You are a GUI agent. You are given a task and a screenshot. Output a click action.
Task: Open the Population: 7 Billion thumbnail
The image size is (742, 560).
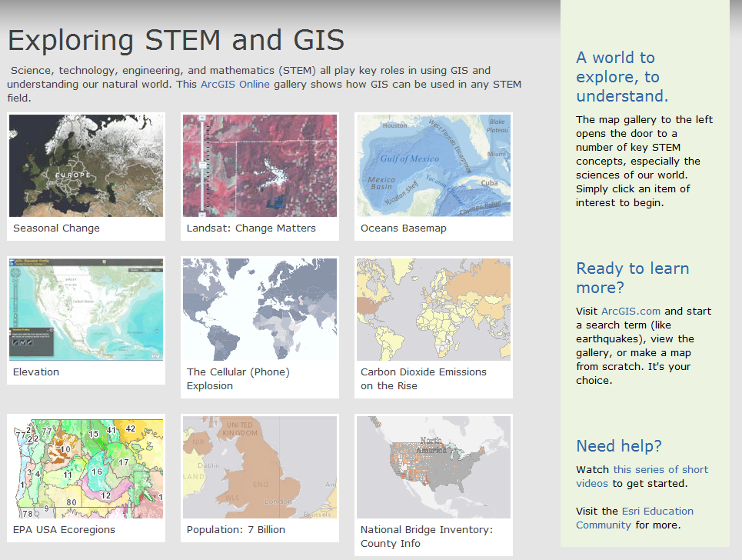click(260, 467)
